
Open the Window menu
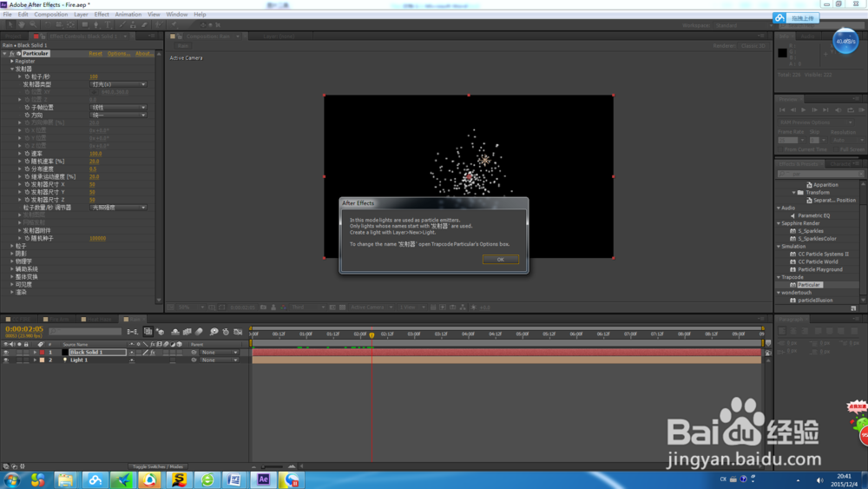[176, 15]
